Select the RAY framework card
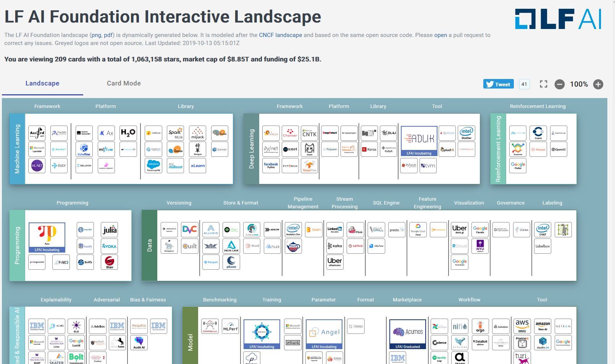The width and height of the screenshot is (615, 364). pyautogui.click(x=59, y=166)
